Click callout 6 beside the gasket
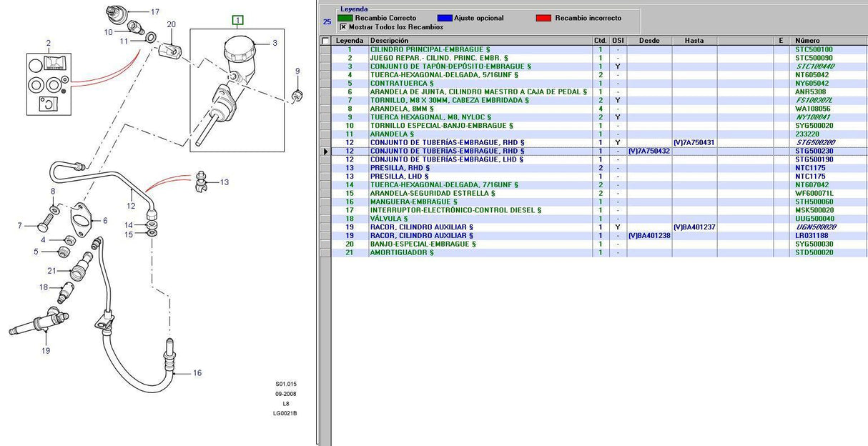Screen dimensions: 868x446 tap(104, 221)
